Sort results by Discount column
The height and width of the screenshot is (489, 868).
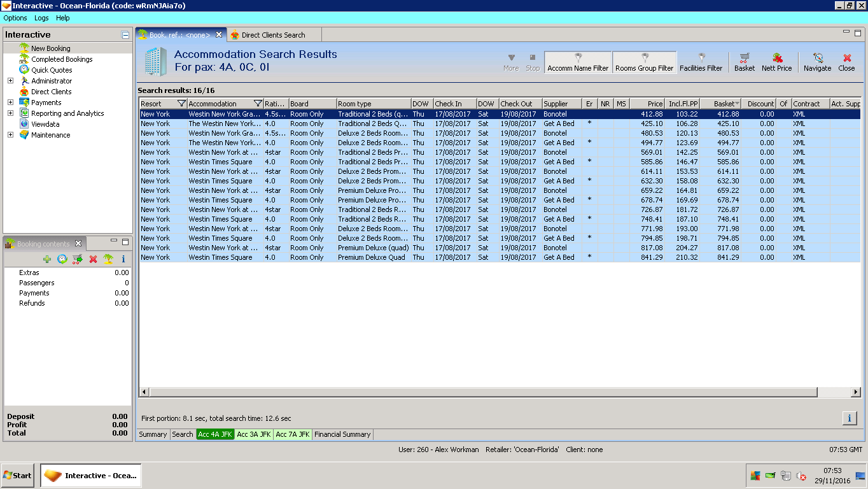[x=759, y=104]
